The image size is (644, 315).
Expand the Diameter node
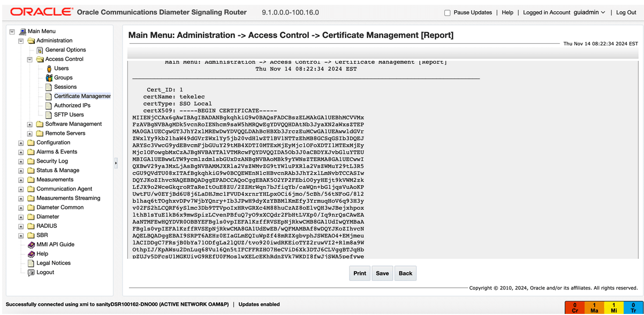pyautogui.click(x=21, y=217)
